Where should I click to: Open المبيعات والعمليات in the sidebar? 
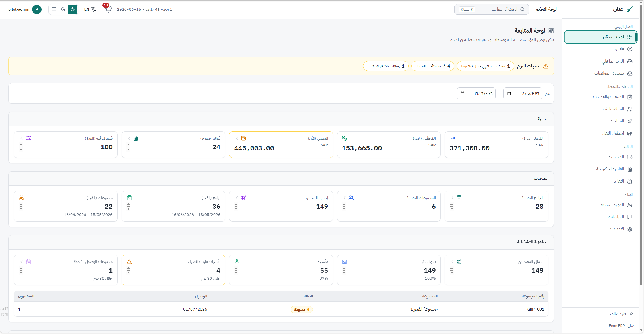click(x=601, y=97)
